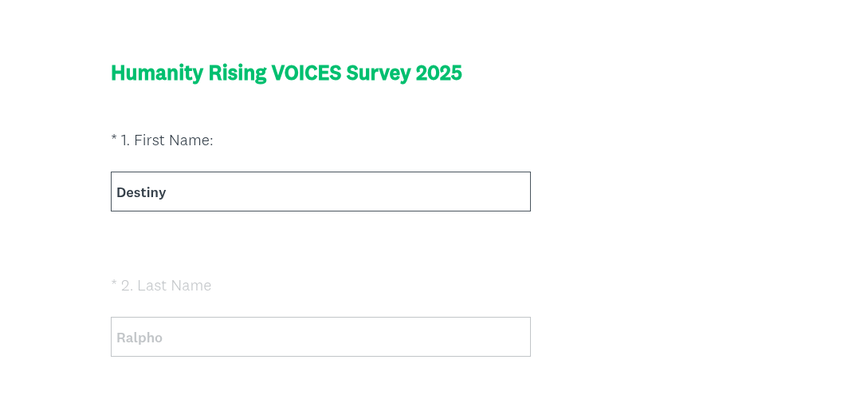The height and width of the screenshot is (407, 868).
Task: Select the required asterisk beside First Name
Action: coord(114,139)
